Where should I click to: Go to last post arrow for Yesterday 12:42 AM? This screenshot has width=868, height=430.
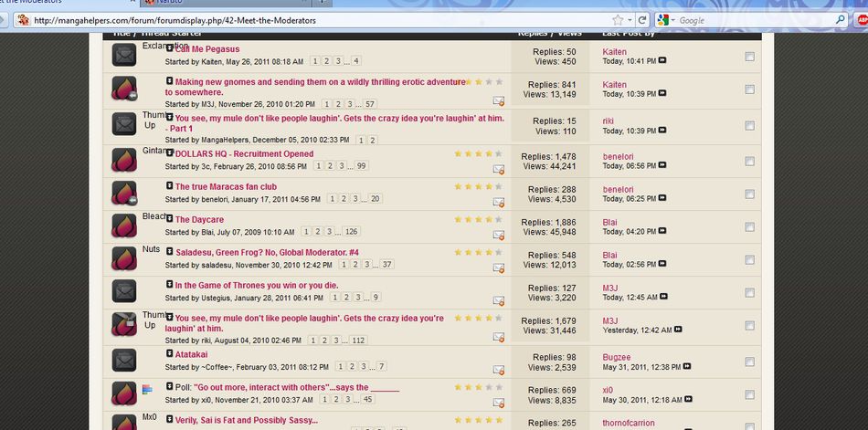(x=678, y=330)
